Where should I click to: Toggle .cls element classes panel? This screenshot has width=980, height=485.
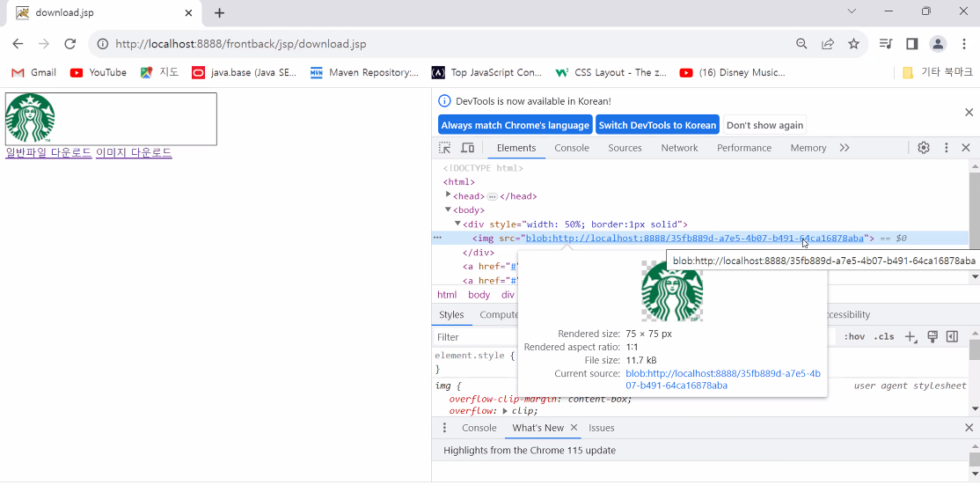tap(884, 337)
